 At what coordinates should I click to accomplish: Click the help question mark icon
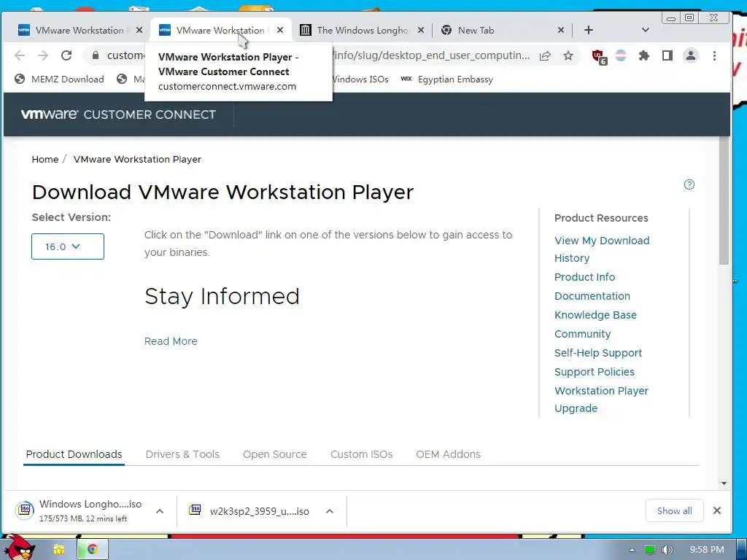[689, 184]
